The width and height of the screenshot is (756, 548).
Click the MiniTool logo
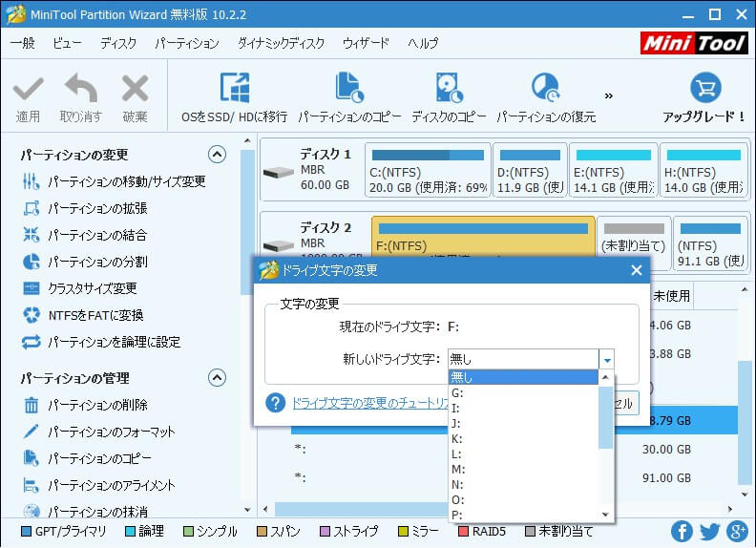pos(694,43)
